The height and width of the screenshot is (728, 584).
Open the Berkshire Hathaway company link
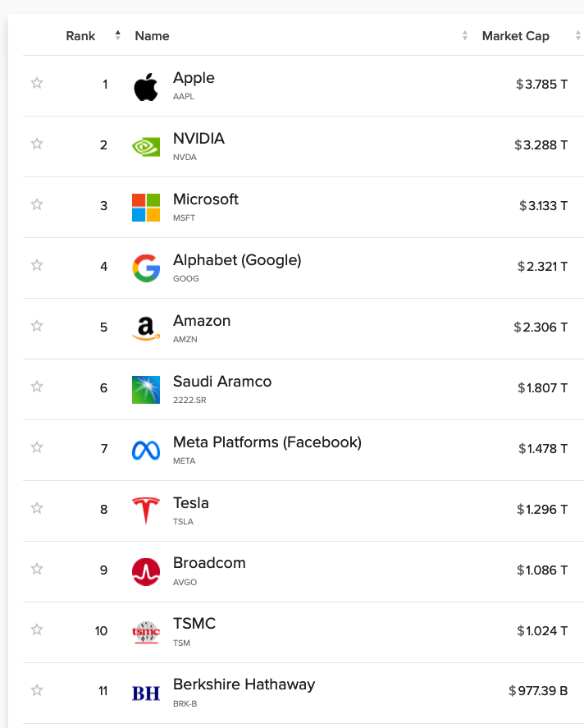click(x=244, y=685)
